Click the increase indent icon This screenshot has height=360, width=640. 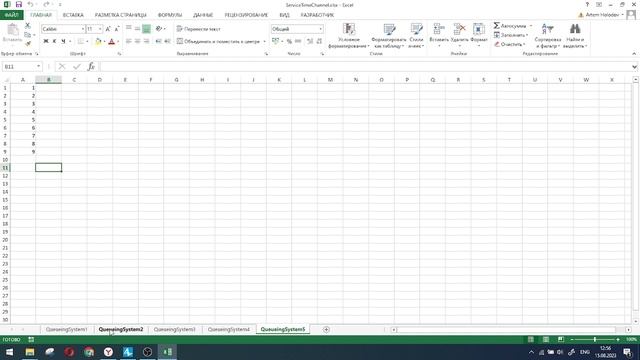pos(167,41)
